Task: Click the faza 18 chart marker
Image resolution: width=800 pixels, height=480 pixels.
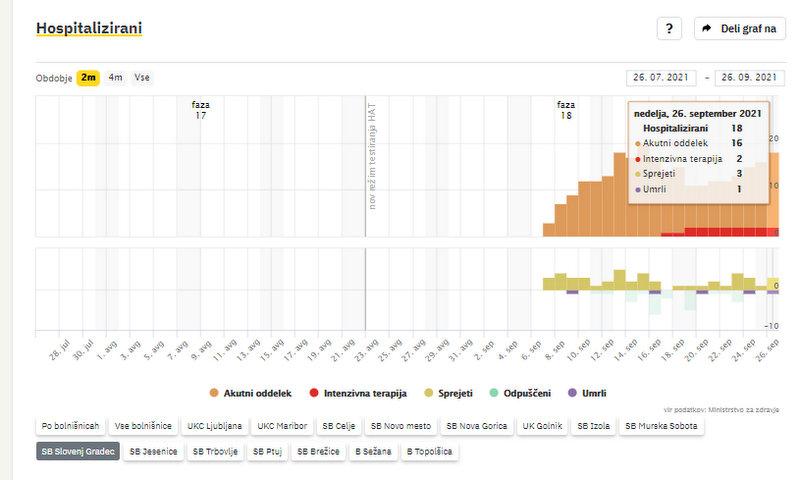Action: coord(566,110)
